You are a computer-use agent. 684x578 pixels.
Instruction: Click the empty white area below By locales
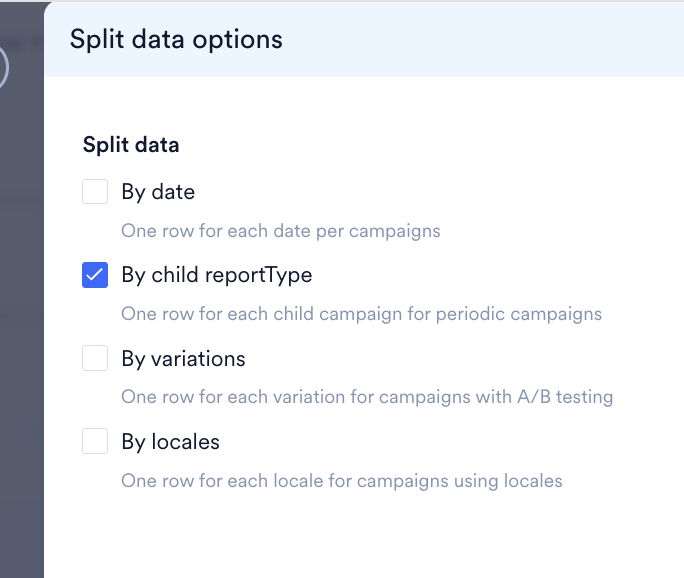(360, 535)
